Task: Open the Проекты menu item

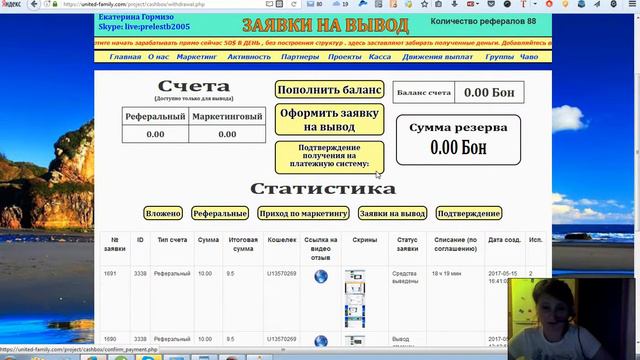Action: click(x=344, y=57)
